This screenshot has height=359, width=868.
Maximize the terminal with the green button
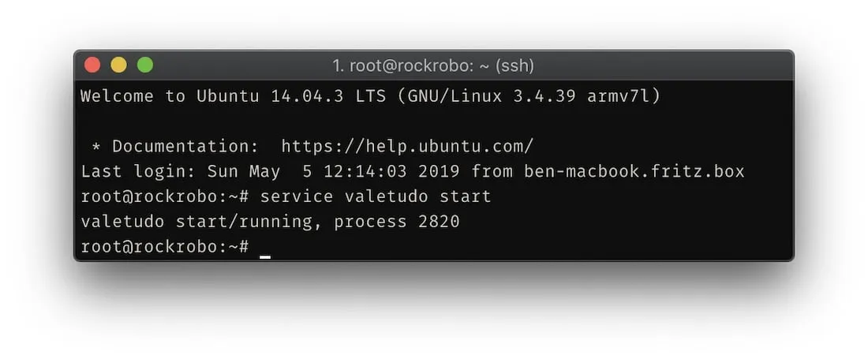click(x=145, y=65)
